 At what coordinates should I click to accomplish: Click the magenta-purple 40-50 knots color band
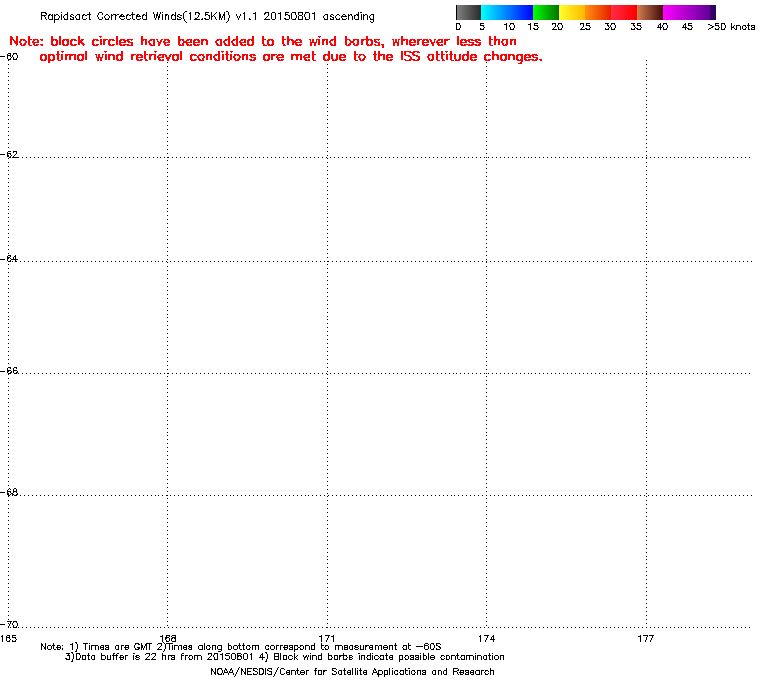(x=689, y=12)
